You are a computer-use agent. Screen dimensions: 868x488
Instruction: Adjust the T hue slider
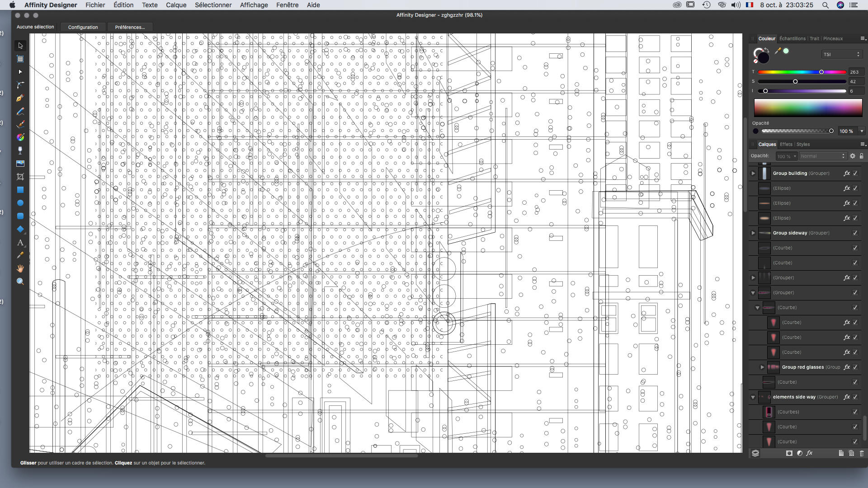click(802, 72)
